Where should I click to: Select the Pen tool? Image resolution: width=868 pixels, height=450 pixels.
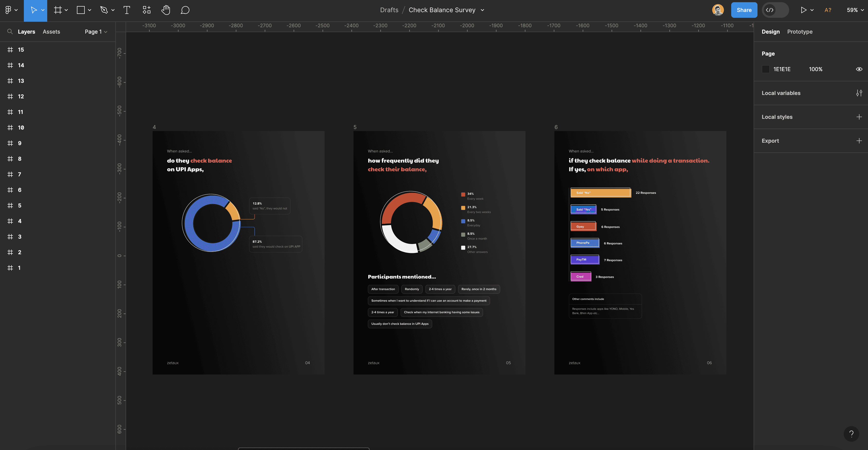point(104,10)
